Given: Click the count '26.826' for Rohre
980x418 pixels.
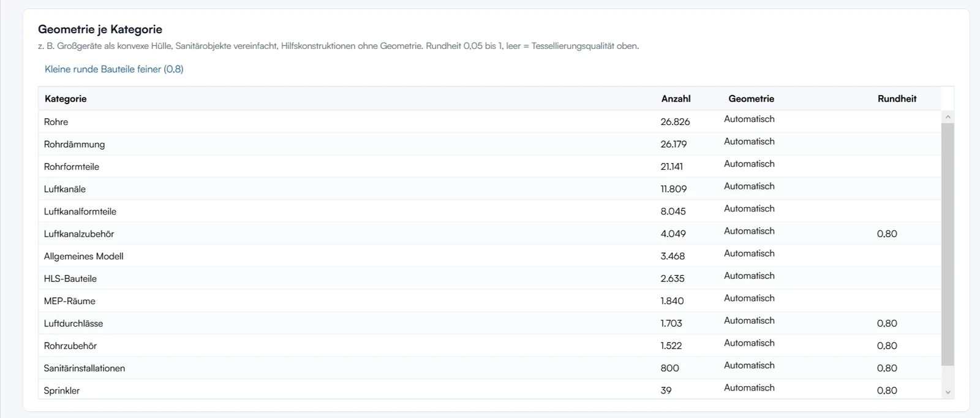Looking at the screenshot, I should pos(675,122).
